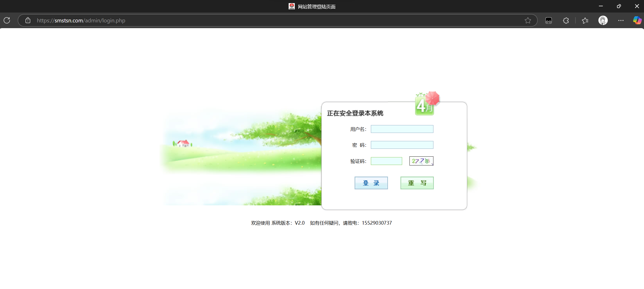This screenshot has width=644, height=289.
Task: Open the Favorites list icon
Action: click(585, 20)
